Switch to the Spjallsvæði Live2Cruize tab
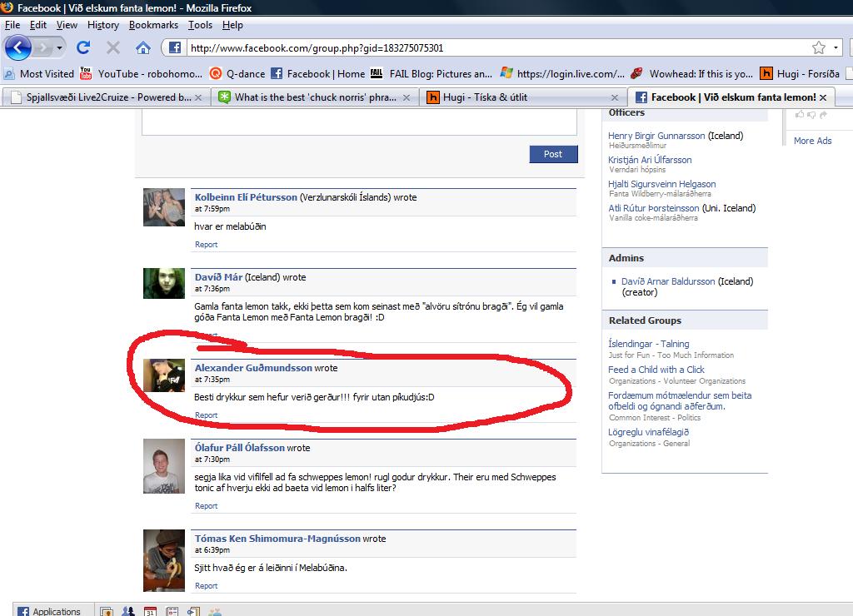The image size is (853, 616). tap(104, 97)
